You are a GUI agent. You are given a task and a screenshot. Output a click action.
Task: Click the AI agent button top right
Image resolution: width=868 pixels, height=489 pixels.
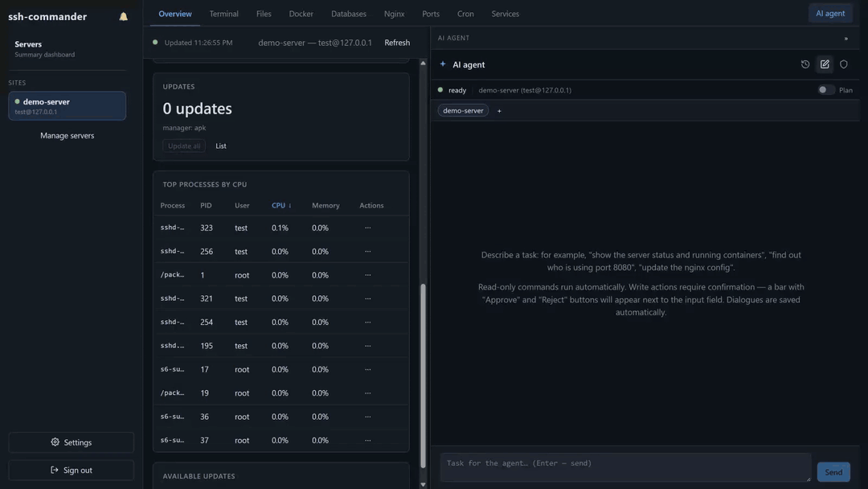pos(829,14)
